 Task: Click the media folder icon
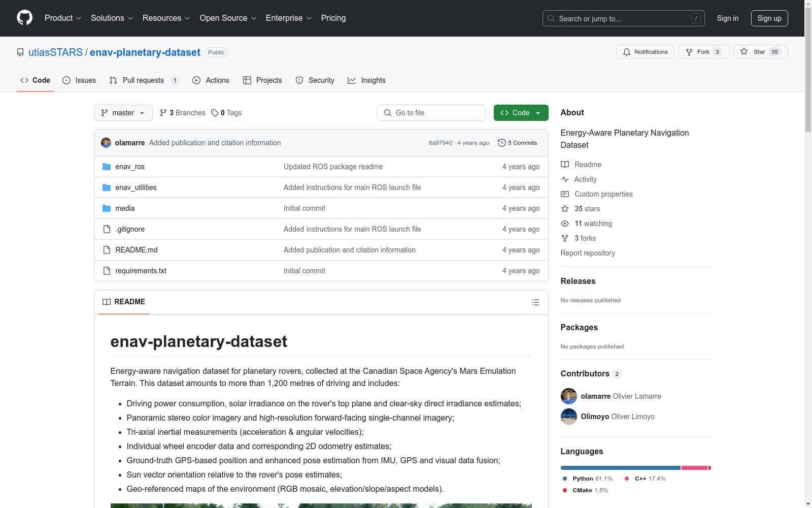point(107,208)
